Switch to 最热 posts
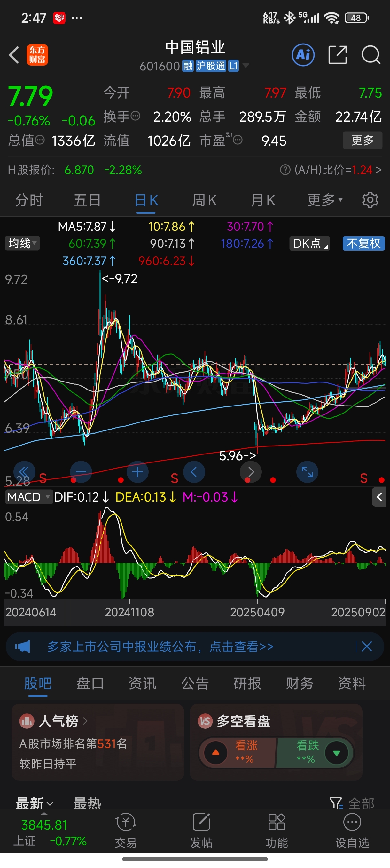 (87, 804)
